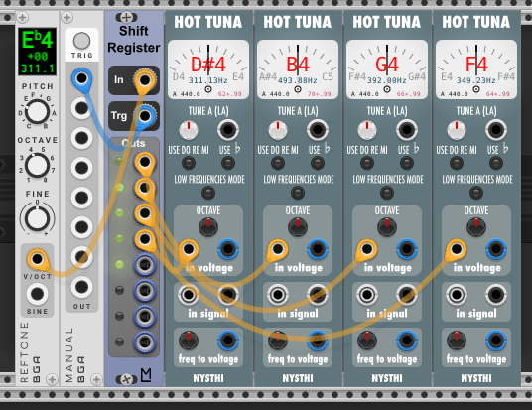Turn freq to voltage knob on D#4 Hot Tuna

[189, 341]
